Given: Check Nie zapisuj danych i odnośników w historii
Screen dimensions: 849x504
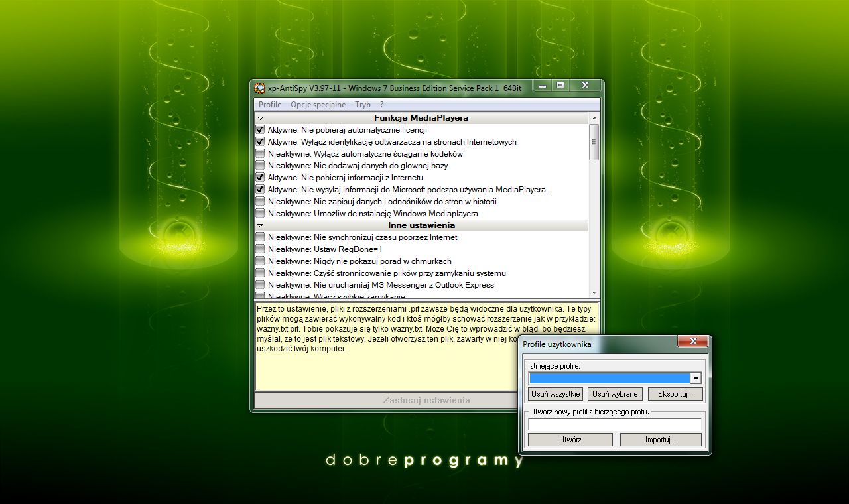Looking at the screenshot, I should click(260, 202).
